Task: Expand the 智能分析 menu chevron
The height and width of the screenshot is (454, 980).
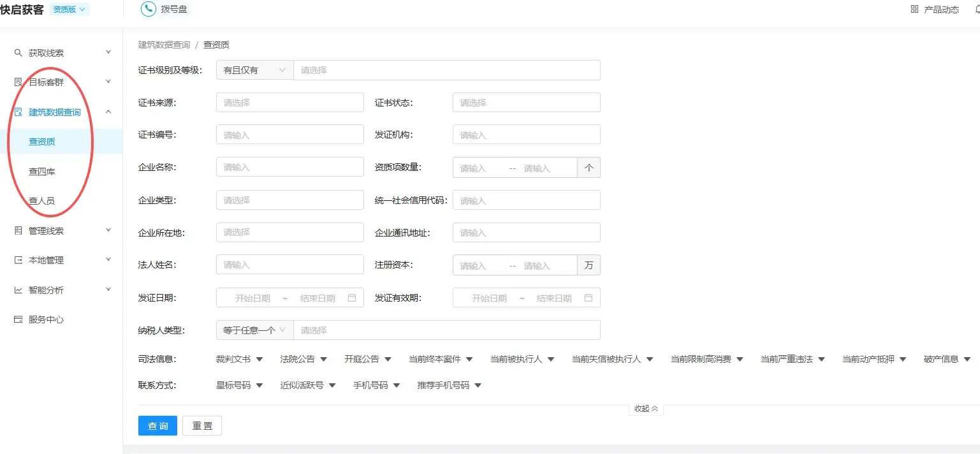Action: click(x=108, y=289)
